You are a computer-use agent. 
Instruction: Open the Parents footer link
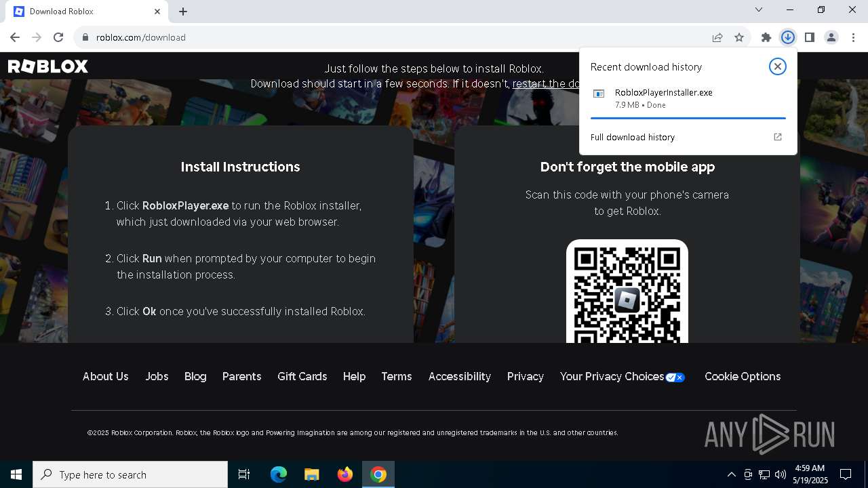pos(241,376)
